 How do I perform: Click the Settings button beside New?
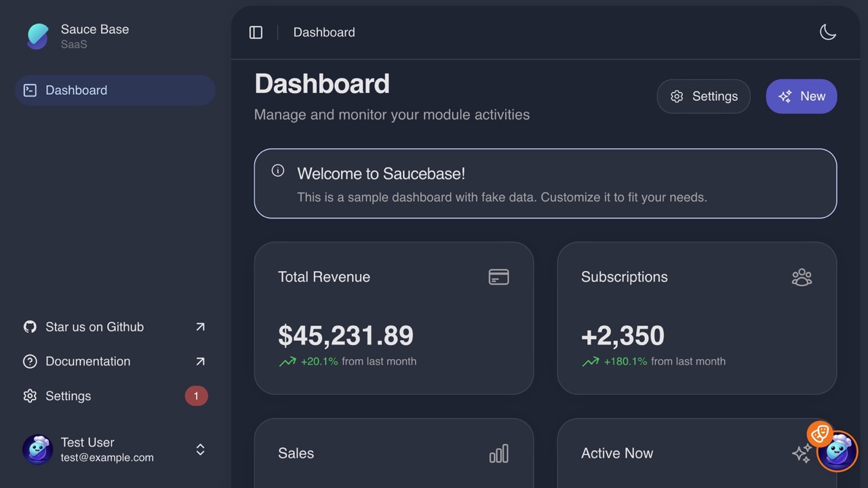[x=703, y=96]
